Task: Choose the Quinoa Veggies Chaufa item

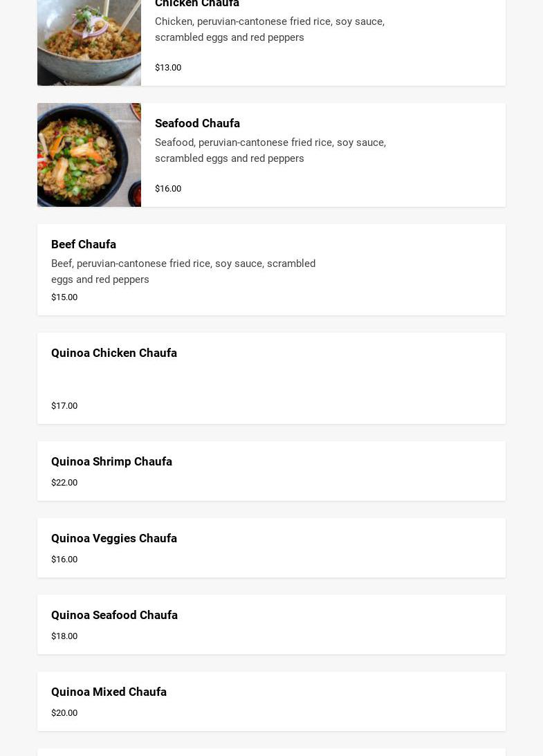Action: pos(114,538)
